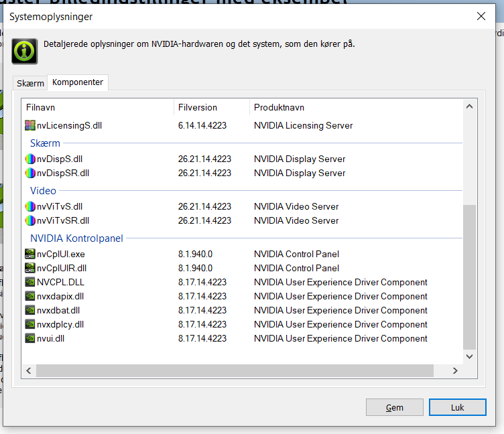Viewport: 504px width, 434px height.
Task: Collapse the NVIDIA Kontrolpanel group header
Action: coord(76,238)
